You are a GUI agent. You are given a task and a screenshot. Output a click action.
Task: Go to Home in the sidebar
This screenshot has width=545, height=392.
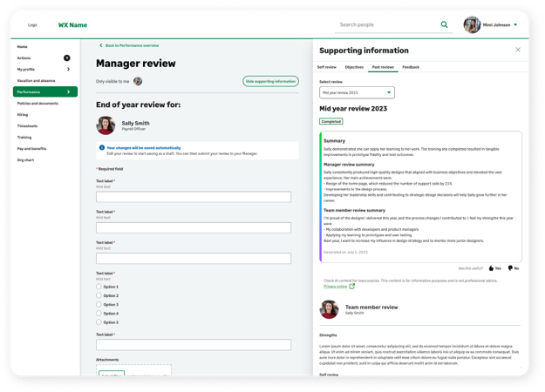23,46
